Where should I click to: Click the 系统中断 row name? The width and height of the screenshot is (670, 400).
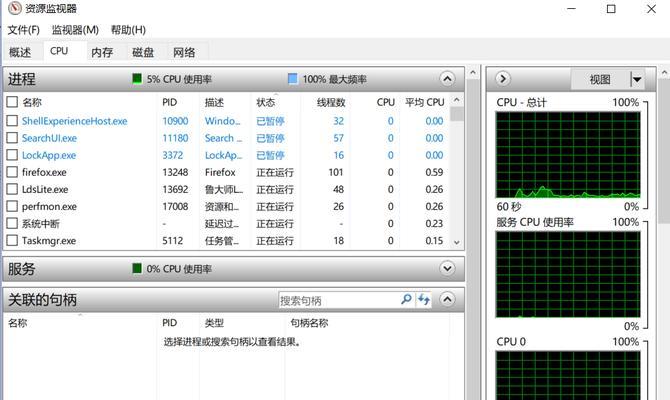tap(41, 224)
